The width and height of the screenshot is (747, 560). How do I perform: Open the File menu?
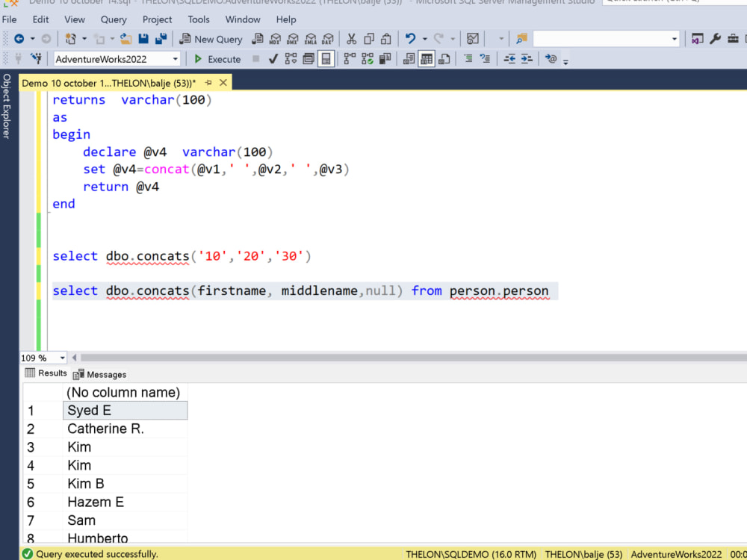click(10, 19)
